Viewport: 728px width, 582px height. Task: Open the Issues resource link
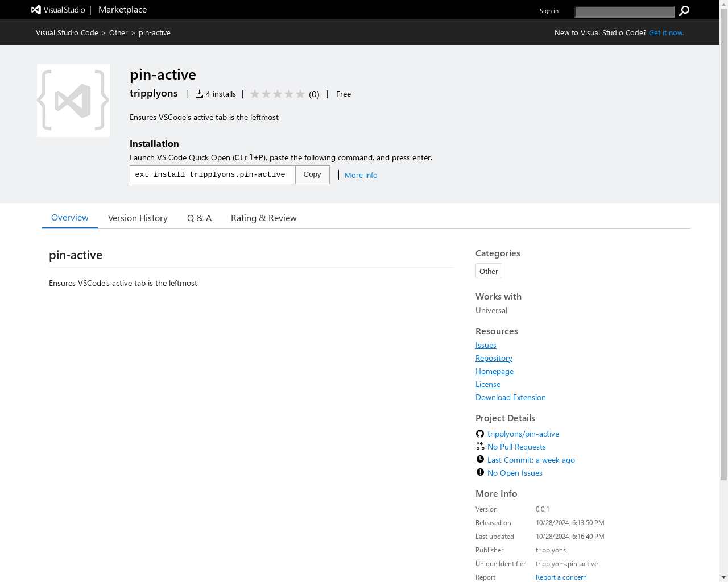tap(486, 345)
